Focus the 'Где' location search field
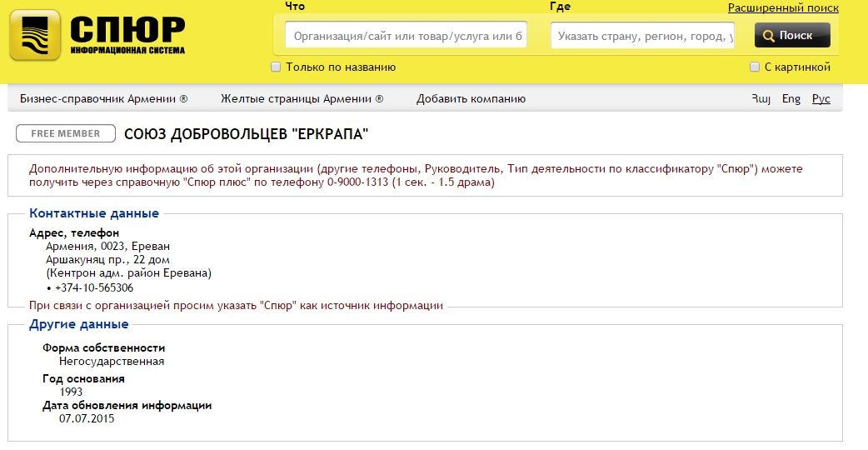Screen dimensions: 868x450 (642, 36)
